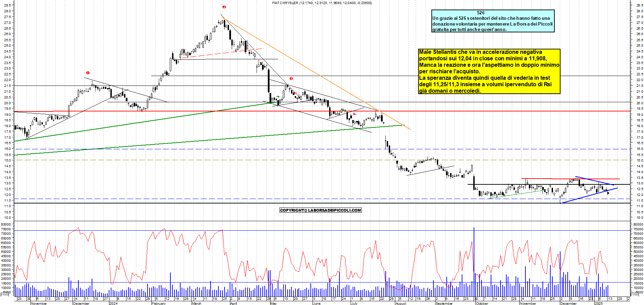644x305 pixels.
Task: Click the line 'degli 11,25/11,3 insieme a volumi'
Action: coord(485,84)
